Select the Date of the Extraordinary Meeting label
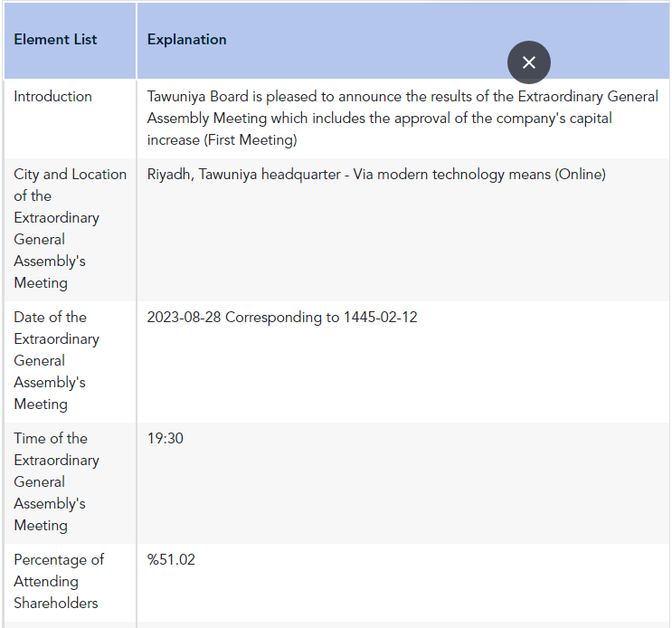The height and width of the screenshot is (628, 672). pyautogui.click(x=56, y=360)
